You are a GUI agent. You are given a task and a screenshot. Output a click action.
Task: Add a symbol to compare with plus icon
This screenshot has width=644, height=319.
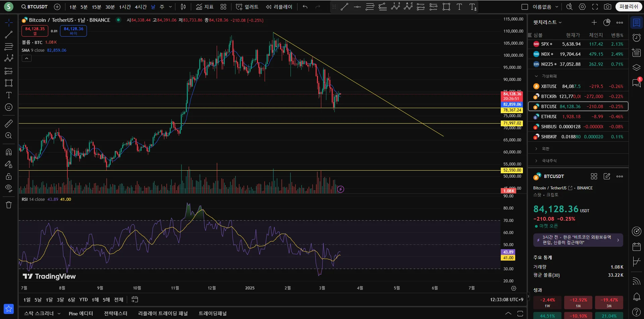(57, 7)
